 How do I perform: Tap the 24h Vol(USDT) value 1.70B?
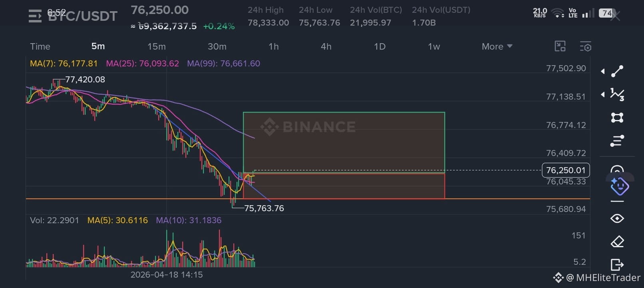(424, 23)
